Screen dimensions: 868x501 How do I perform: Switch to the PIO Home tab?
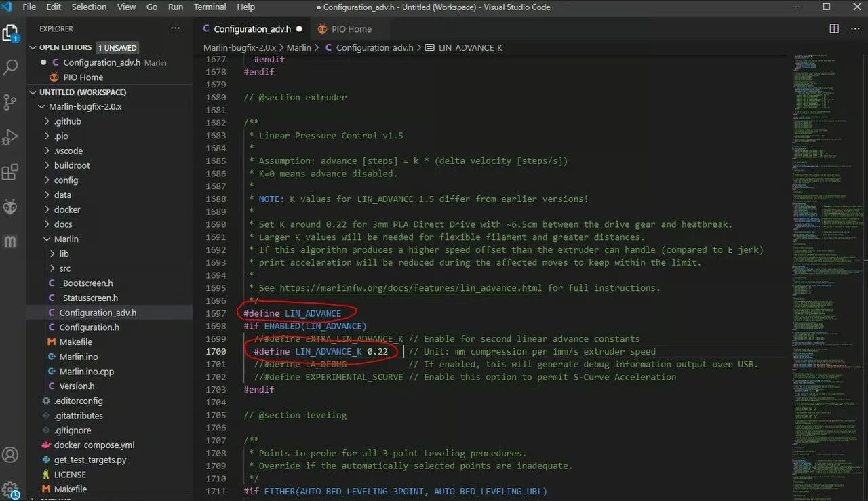click(351, 29)
